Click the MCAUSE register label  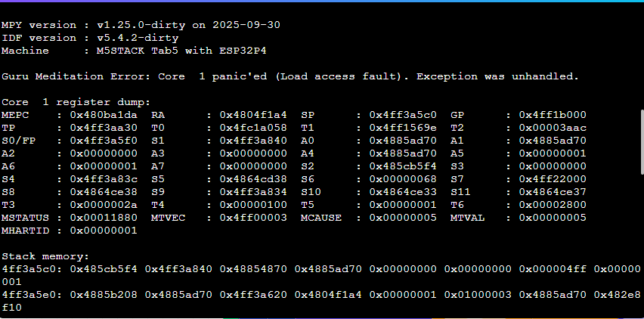(x=321, y=218)
